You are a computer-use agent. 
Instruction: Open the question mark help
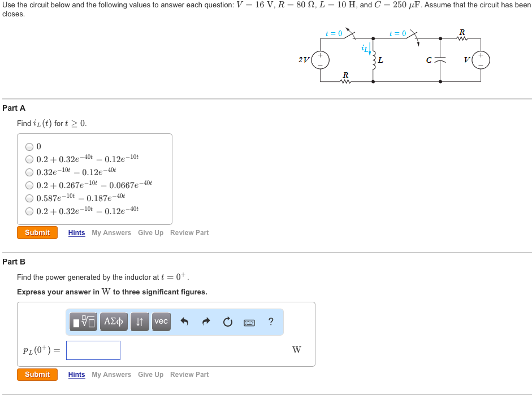[x=271, y=322]
